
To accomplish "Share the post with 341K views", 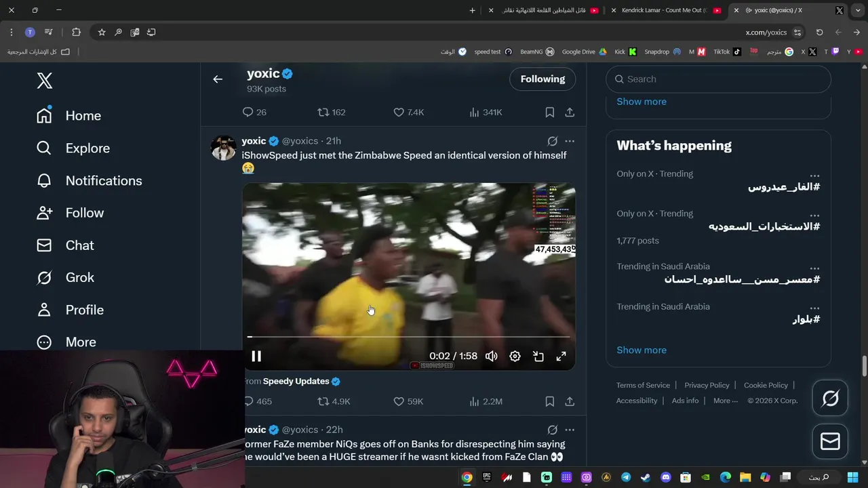I will click(570, 113).
